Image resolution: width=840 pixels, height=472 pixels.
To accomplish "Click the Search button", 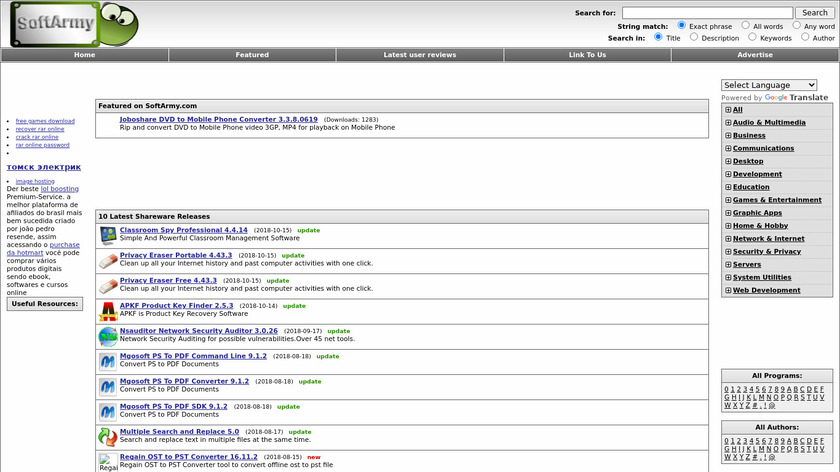I will click(x=815, y=12).
